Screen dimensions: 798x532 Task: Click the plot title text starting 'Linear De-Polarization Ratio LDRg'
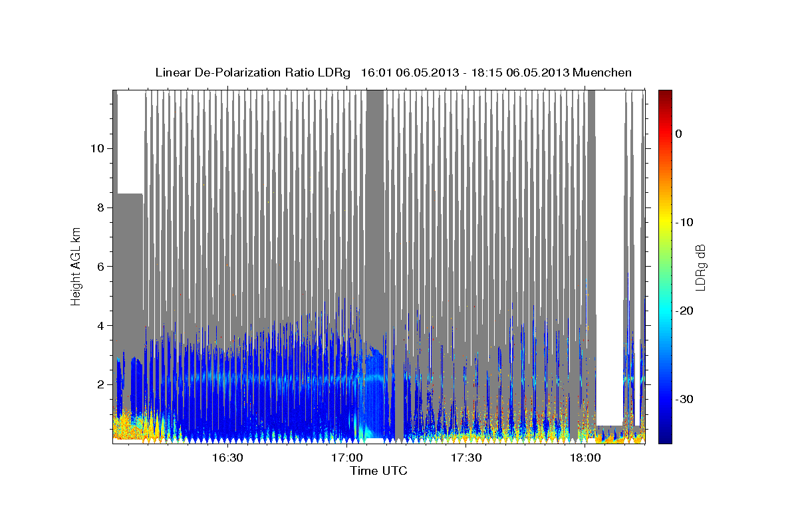pyautogui.click(x=393, y=72)
